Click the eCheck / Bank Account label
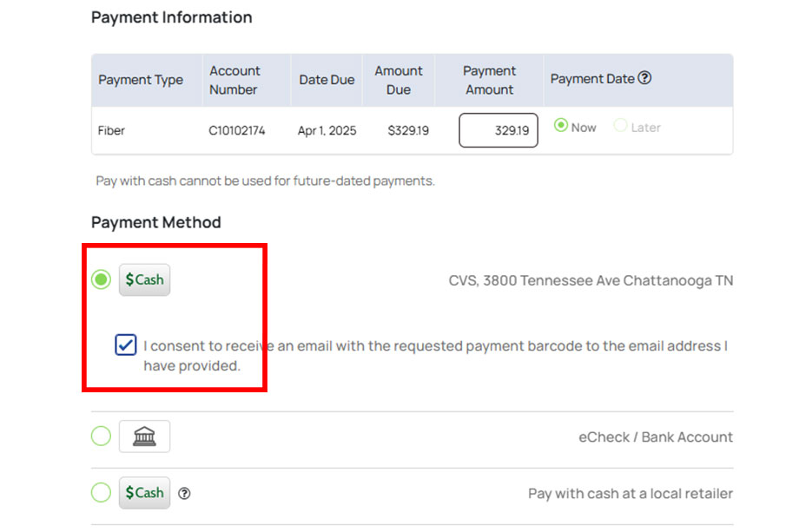The width and height of the screenshot is (799, 532). pos(656,437)
